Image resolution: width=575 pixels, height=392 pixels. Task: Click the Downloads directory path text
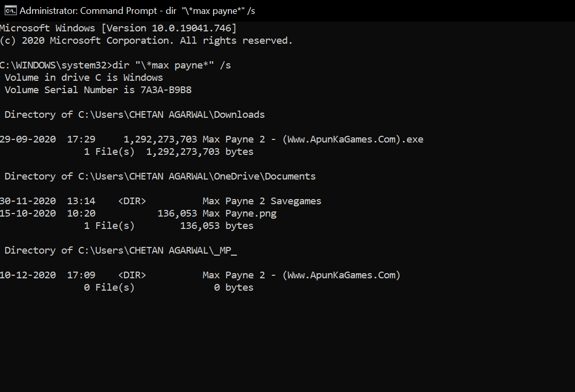[x=134, y=114]
